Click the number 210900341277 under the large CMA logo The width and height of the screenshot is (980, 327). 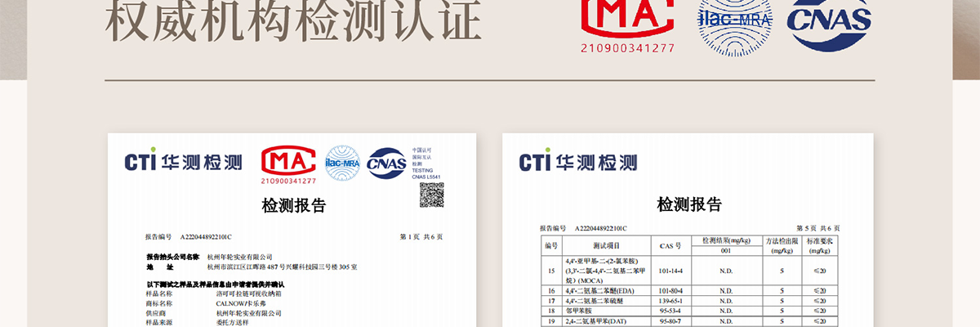(627, 47)
